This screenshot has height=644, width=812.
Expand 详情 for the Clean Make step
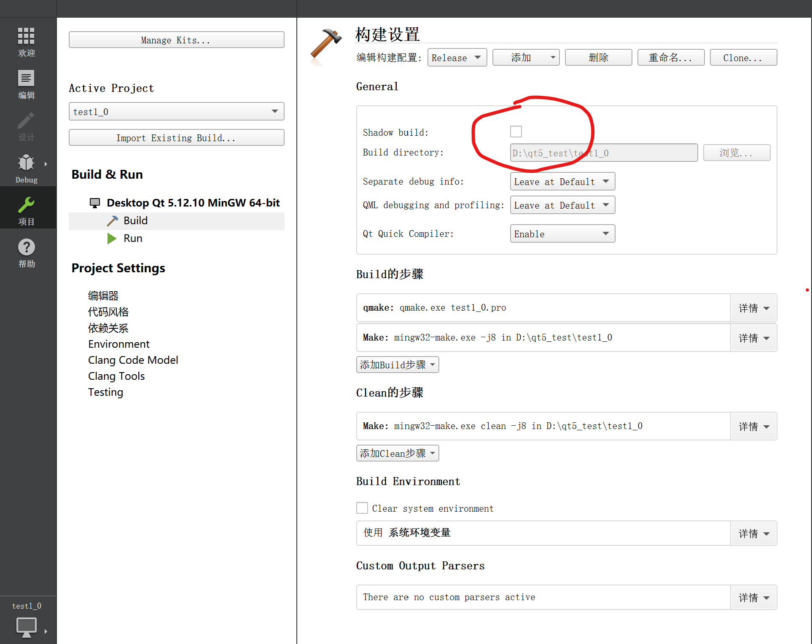tap(753, 427)
